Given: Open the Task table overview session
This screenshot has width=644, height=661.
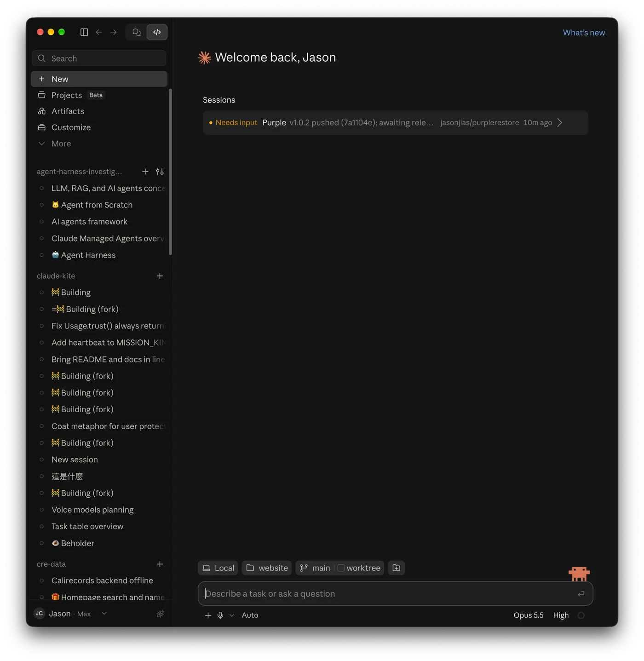Looking at the screenshot, I should pyautogui.click(x=99, y=527).
